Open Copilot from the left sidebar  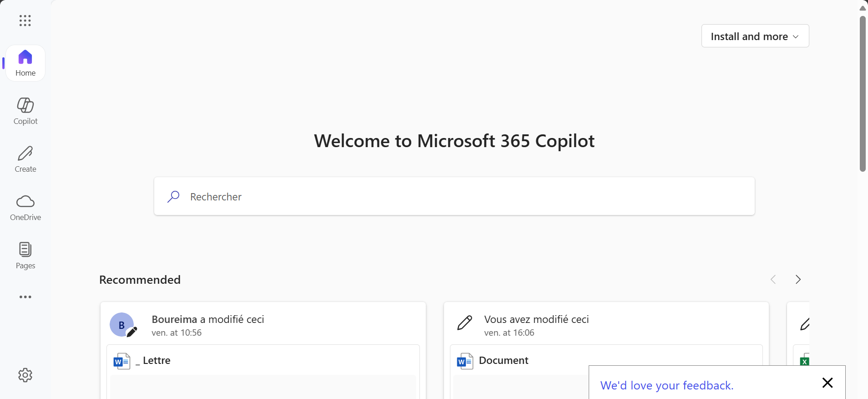click(25, 111)
